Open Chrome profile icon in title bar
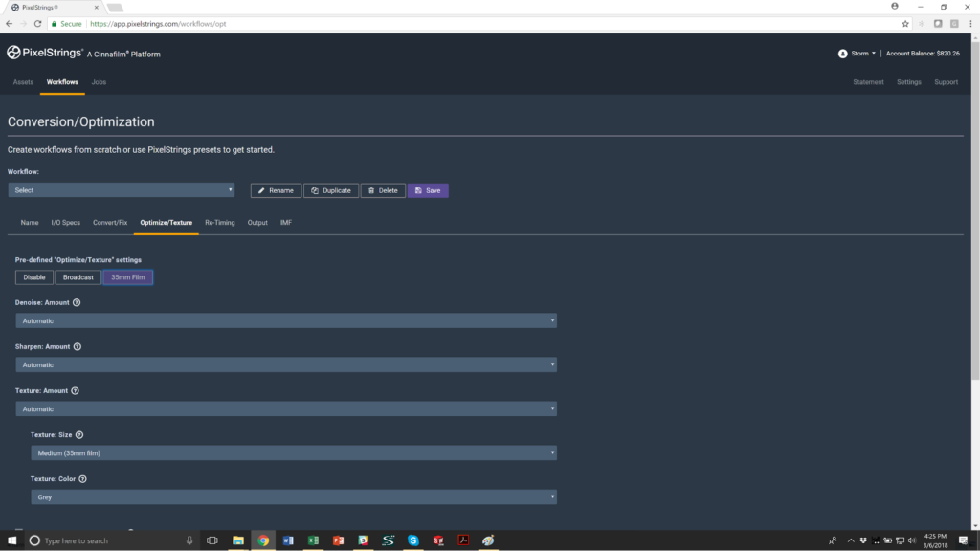This screenshot has height=551, width=980. (x=895, y=7)
